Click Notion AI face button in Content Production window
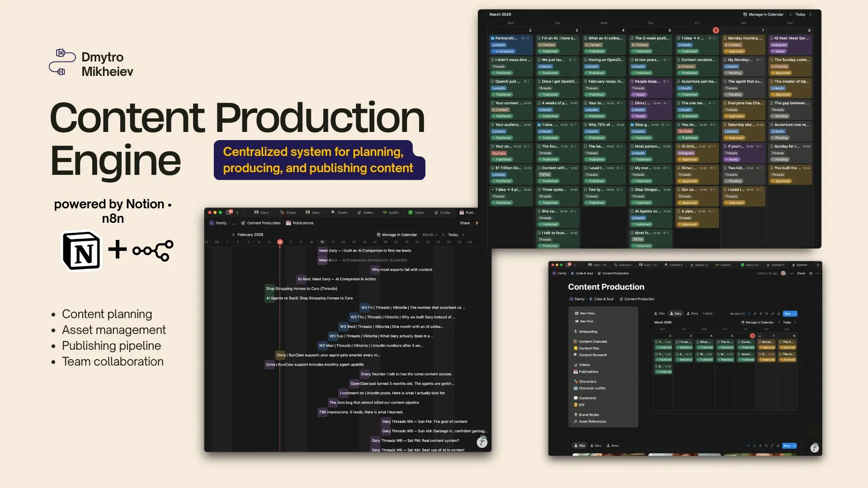Image resolution: width=868 pixels, height=488 pixels. point(815,448)
